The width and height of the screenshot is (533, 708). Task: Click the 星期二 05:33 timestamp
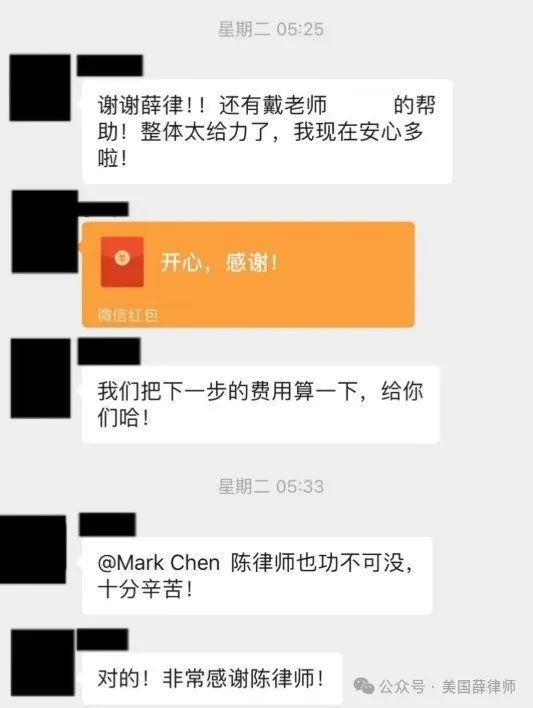coord(271,486)
